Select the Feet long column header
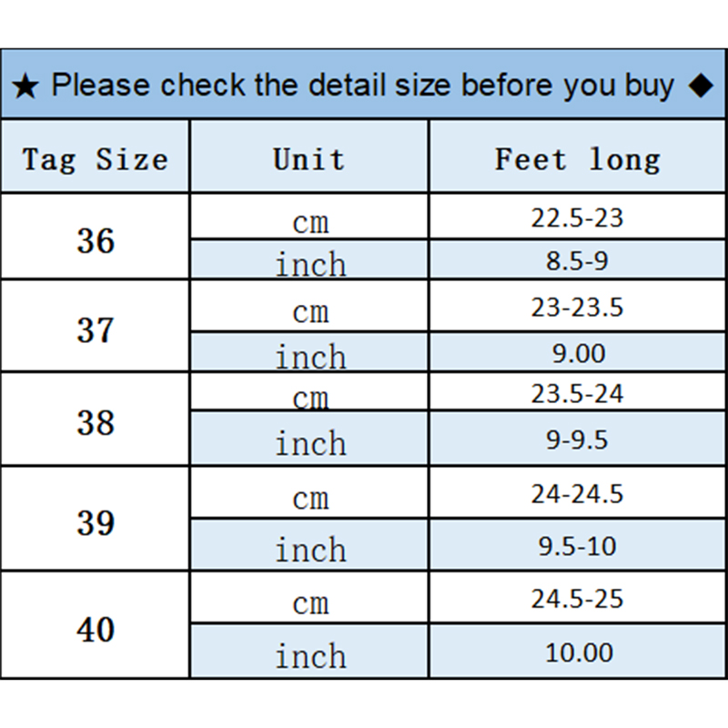 coord(578,159)
